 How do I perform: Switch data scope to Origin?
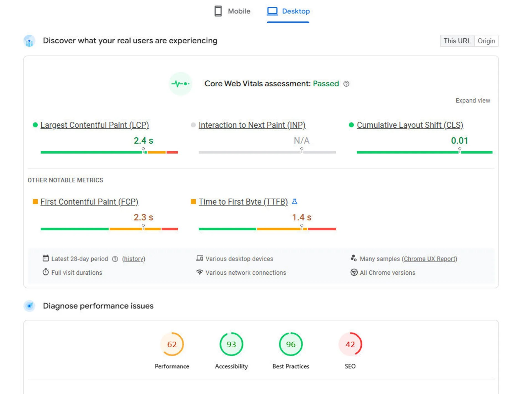coord(486,41)
